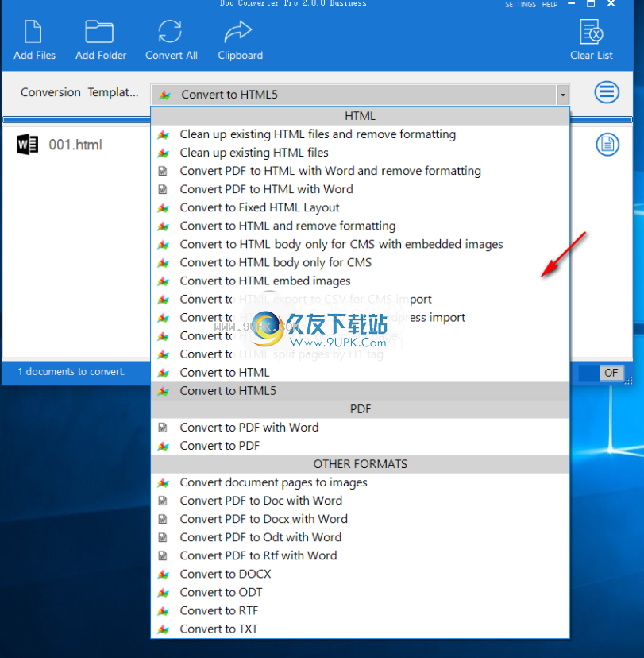Click the Add Files icon
Screen dimensions: 644x658
click(33, 32)
